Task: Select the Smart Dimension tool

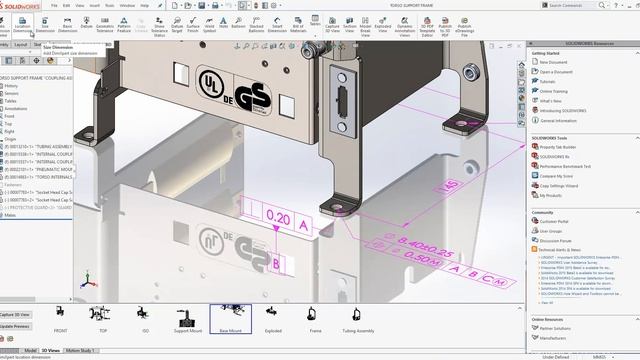Action: pyautogui.click(x=277, y=25)
